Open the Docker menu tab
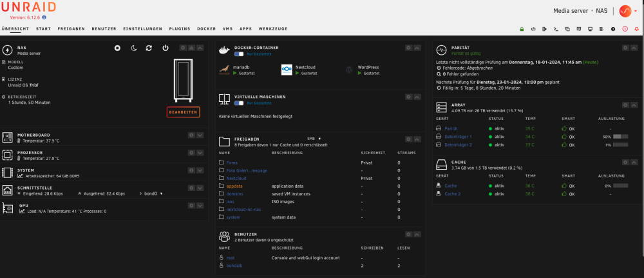 (207, 29)
